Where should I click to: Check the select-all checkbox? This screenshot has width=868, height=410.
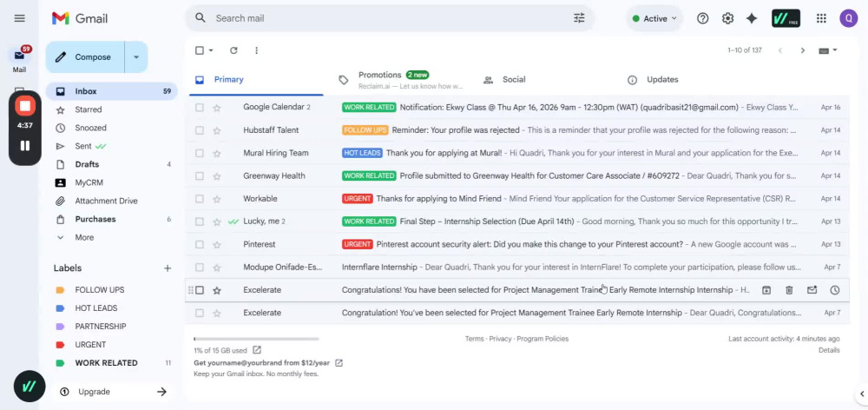(200, 50)
